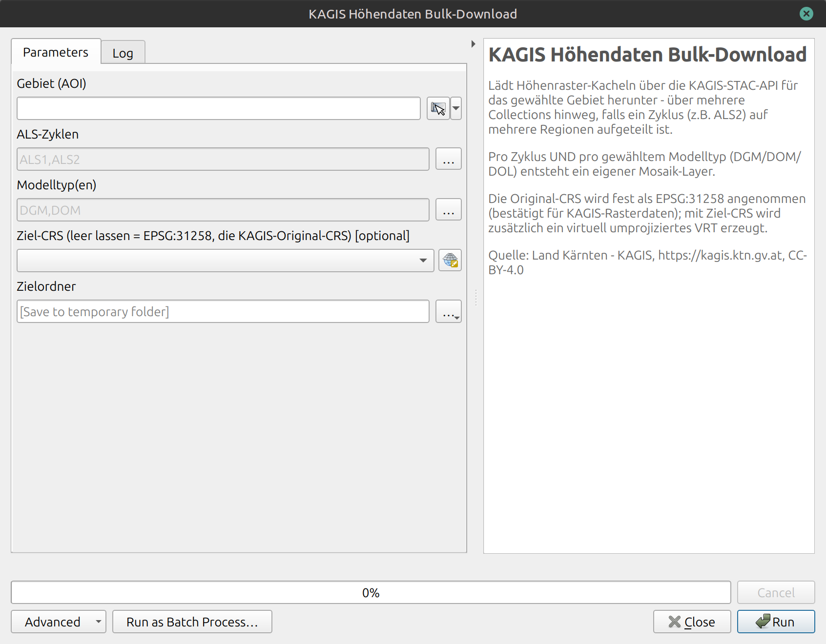
Task: Click the Zielordner label
Action: click(x=46, y=286)
